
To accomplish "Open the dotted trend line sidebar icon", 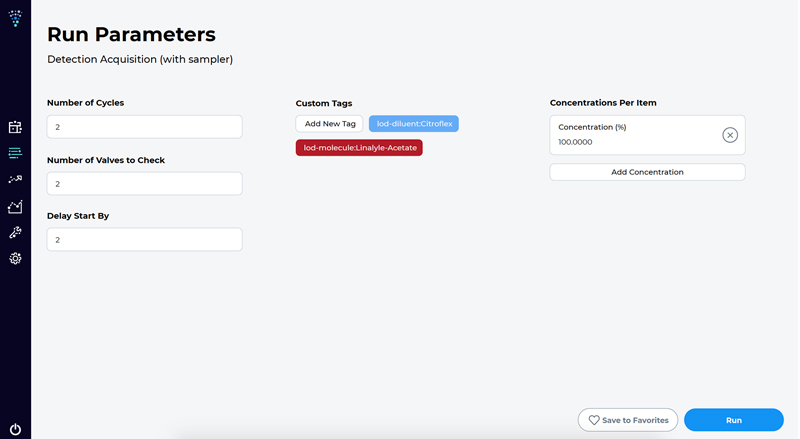I will click(x=15, y=179).
